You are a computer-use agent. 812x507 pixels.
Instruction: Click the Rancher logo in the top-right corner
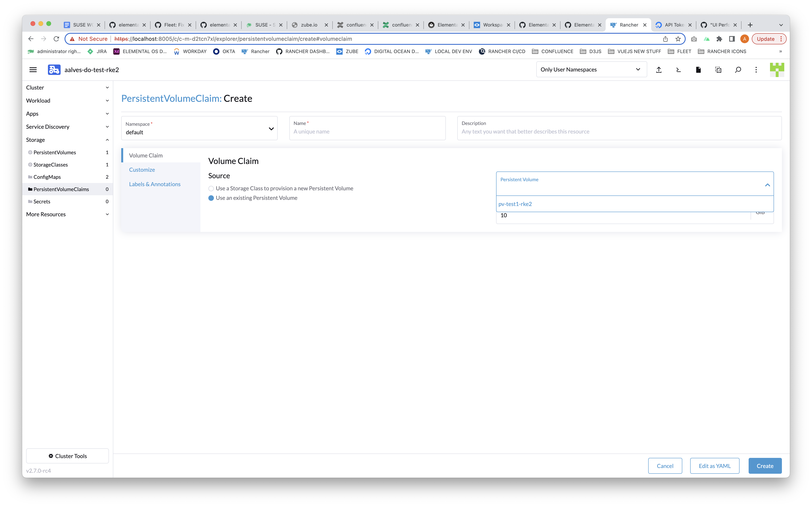pos(777,70)
